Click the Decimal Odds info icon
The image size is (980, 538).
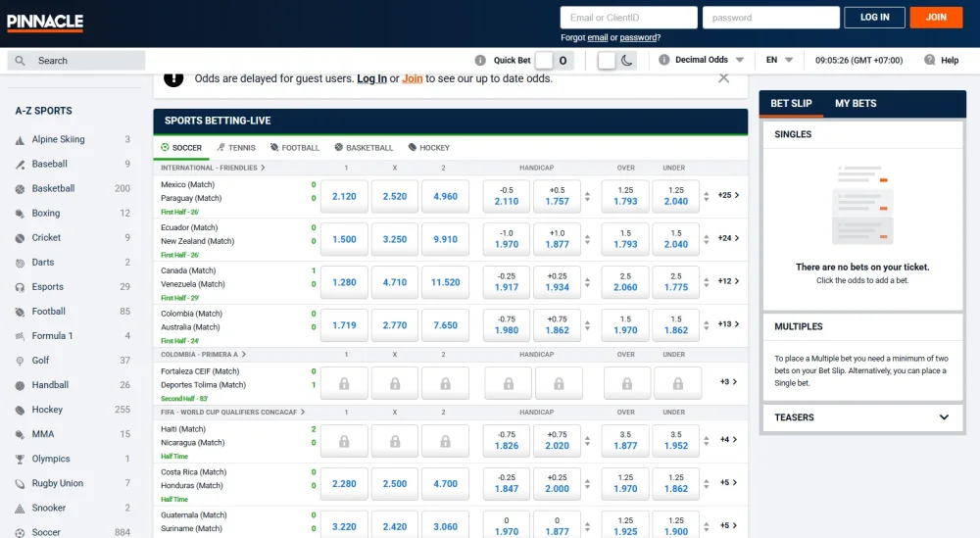coord(663,60)
